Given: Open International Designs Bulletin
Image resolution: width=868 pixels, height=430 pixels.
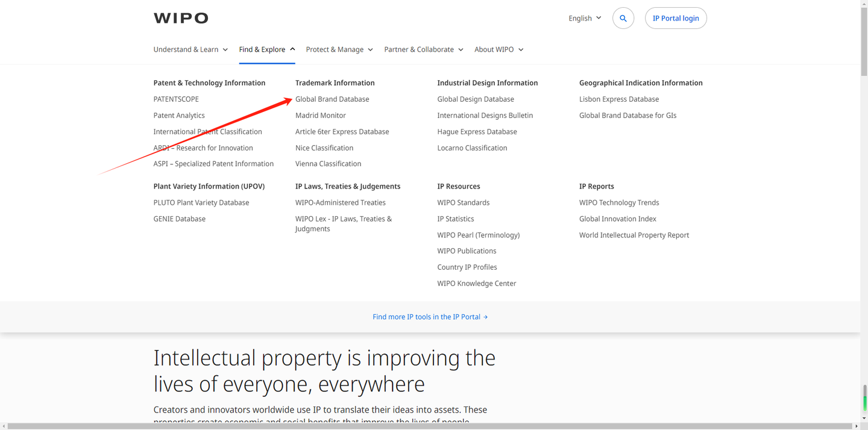Looking at the screenshot, I should (x=485, y=116).
